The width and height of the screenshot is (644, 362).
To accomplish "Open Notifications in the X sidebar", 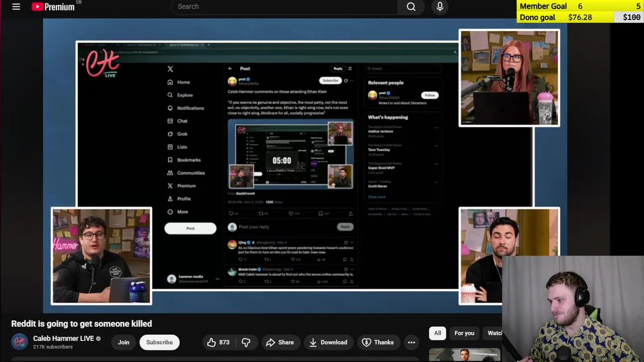I will point(186,108).
